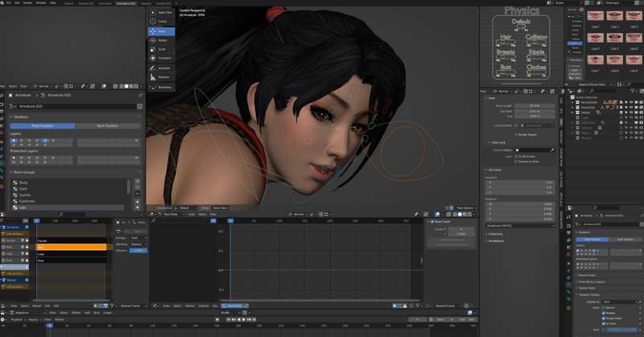This screenshot has height=337, width=644.
Task: Select the Breakdowner pose tool
Action: coord(161,87)
